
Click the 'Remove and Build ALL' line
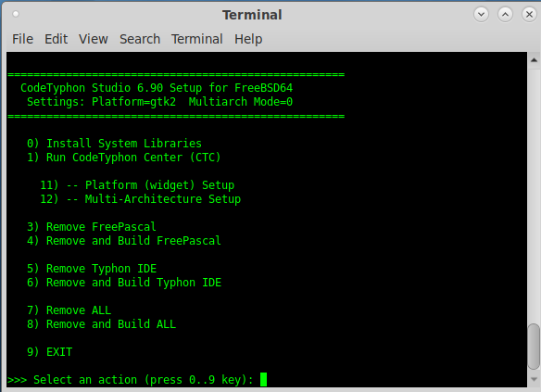[x=102, y=324]
